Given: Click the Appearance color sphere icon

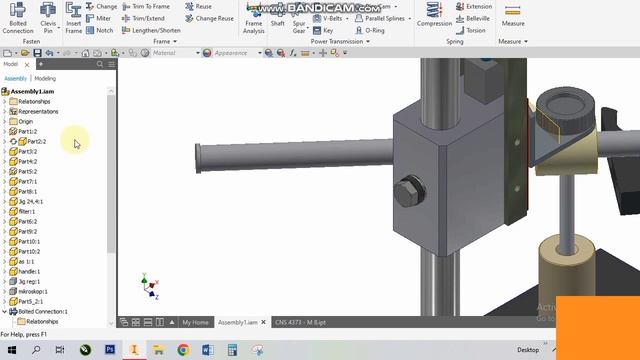Looking at the screenshot, I should point(207,53).
